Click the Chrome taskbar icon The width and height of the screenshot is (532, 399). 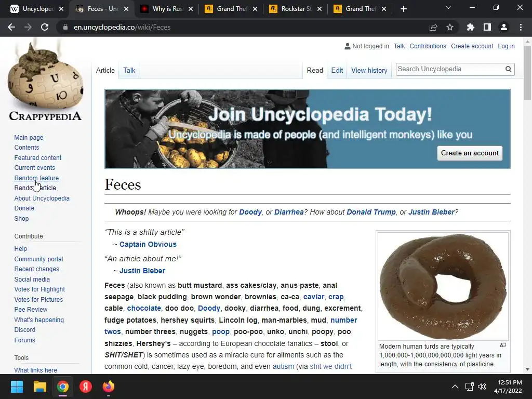63,387
